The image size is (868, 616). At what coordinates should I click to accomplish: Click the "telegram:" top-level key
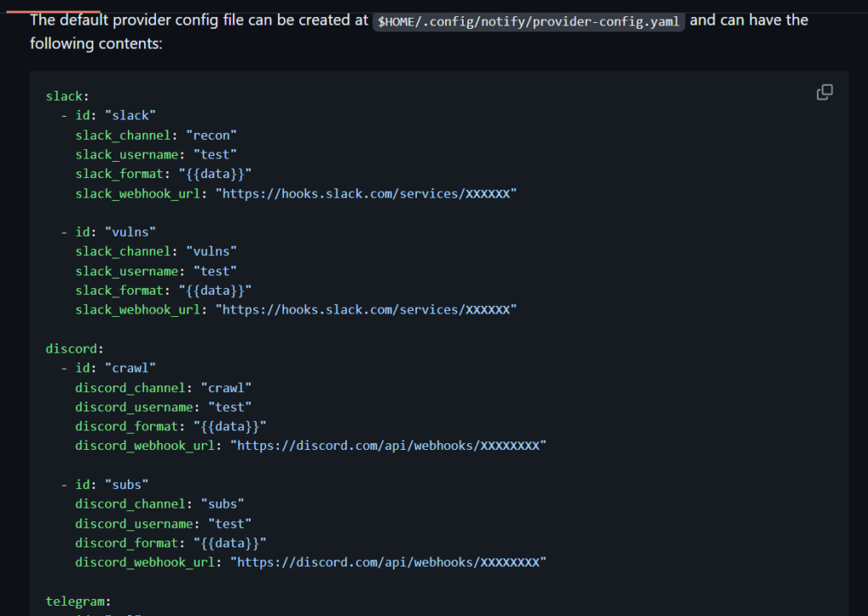[x=79, y=602]
